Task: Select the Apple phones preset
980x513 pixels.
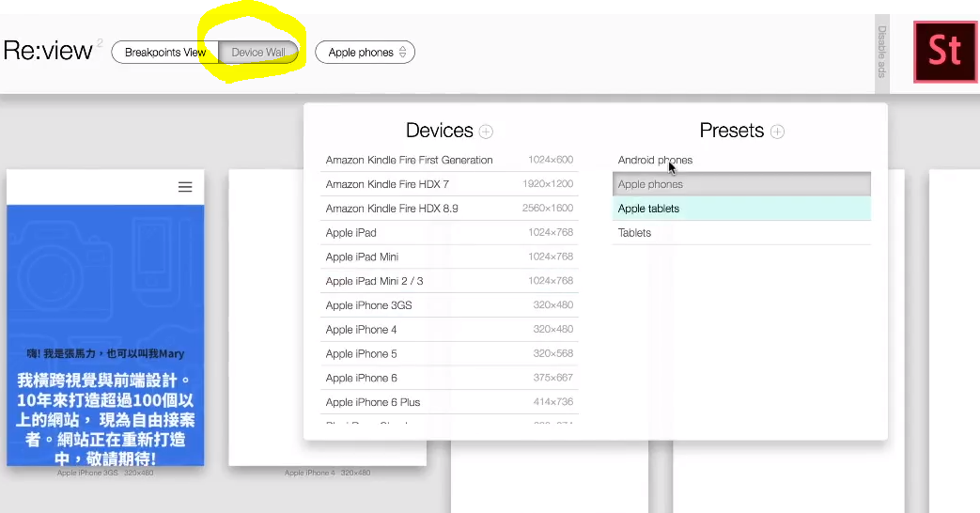Action: coord(741,184)
